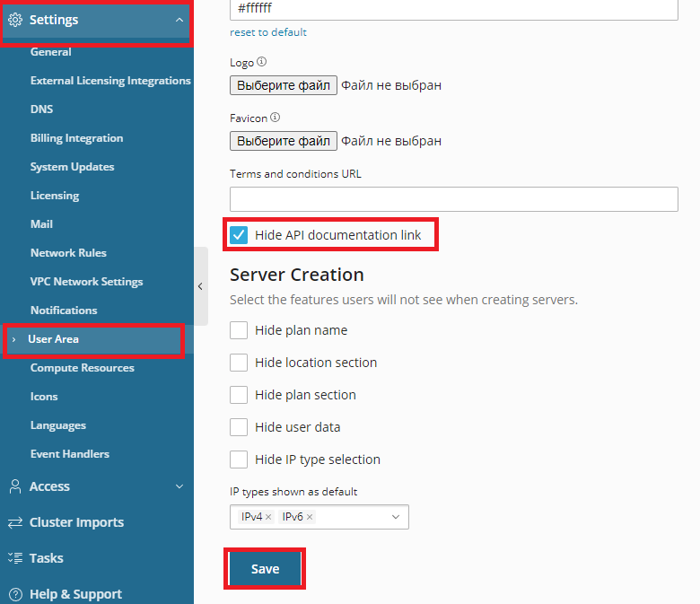Open Help & Support section

[75, 594]
